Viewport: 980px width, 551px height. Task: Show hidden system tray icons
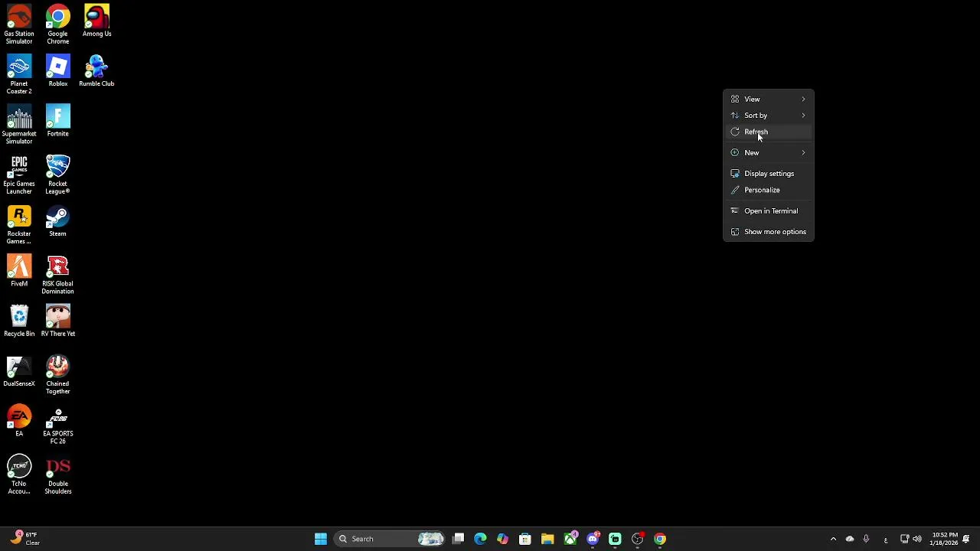(833, 539)
